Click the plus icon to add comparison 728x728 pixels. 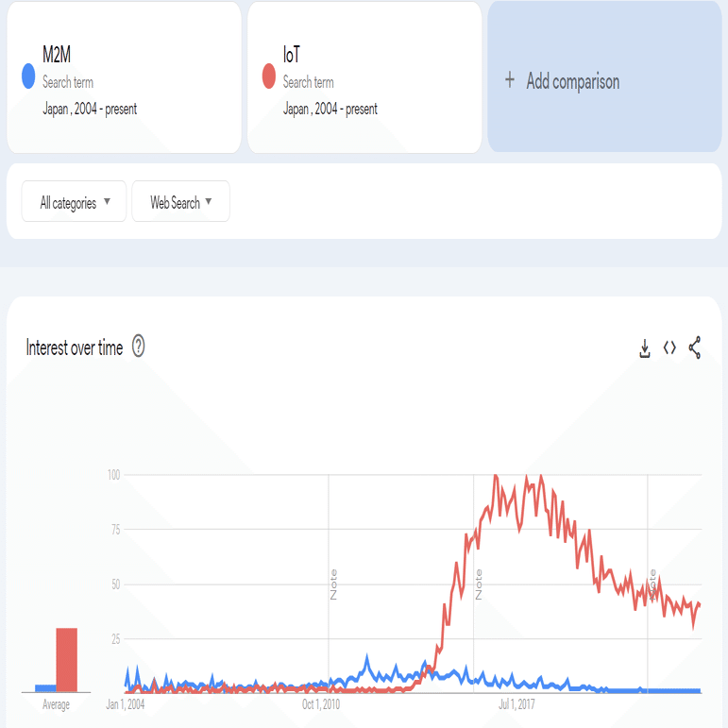coord(510,80)
